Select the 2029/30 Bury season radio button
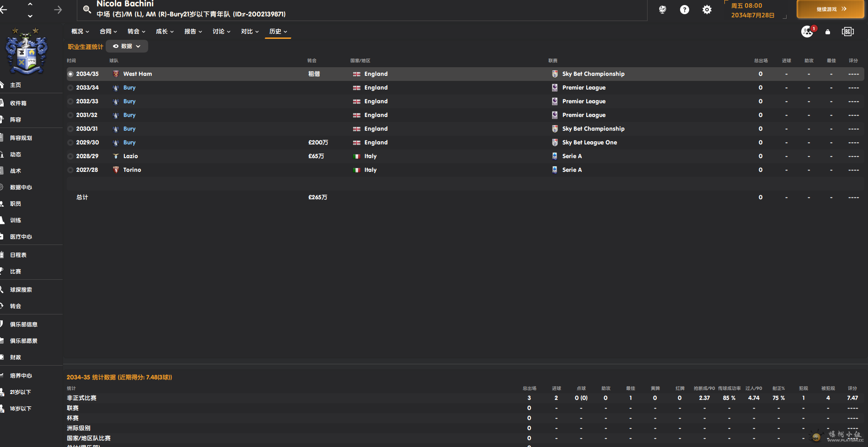The width and height of the screenshot is (868, 447). pos(70,143)
